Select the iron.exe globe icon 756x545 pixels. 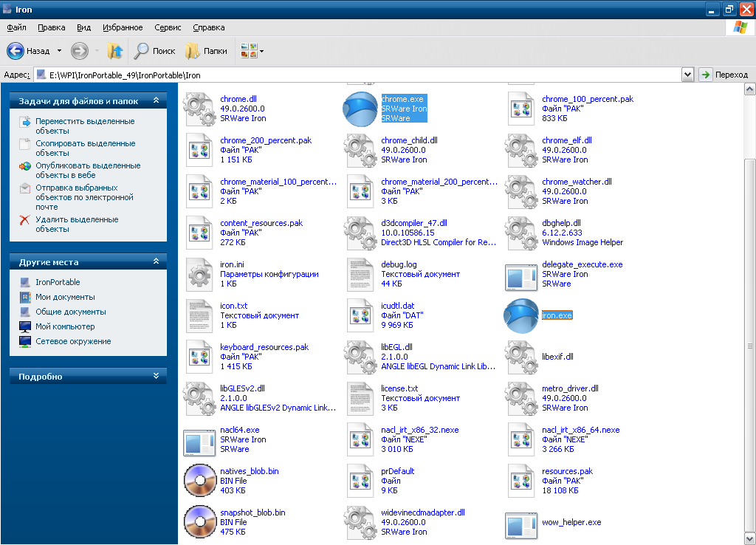click(x=521, y=315)
